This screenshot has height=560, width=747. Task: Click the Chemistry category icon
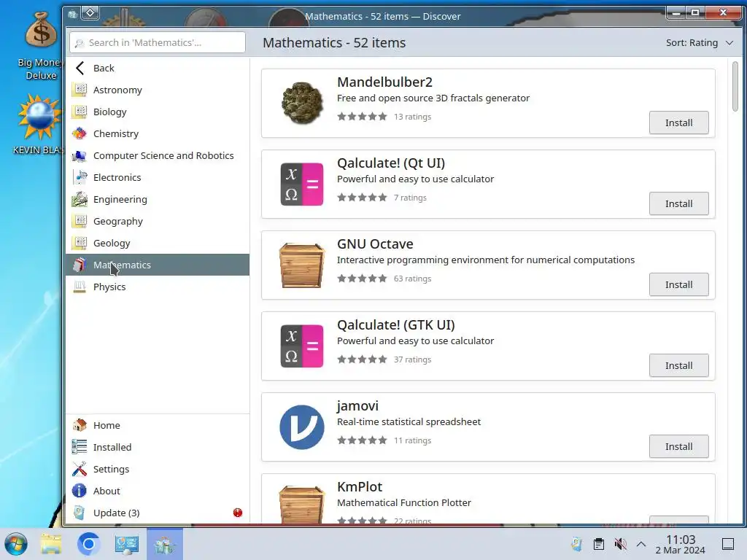click(80, 133)
